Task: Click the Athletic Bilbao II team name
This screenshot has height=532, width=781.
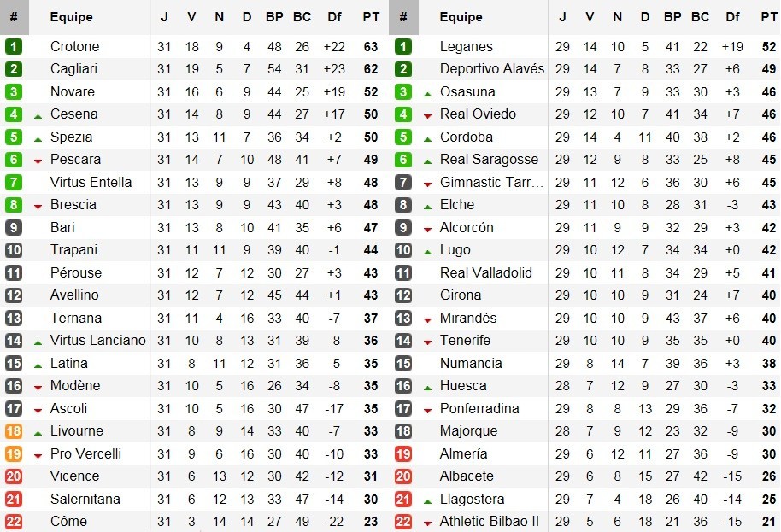Action: [490, 522]
